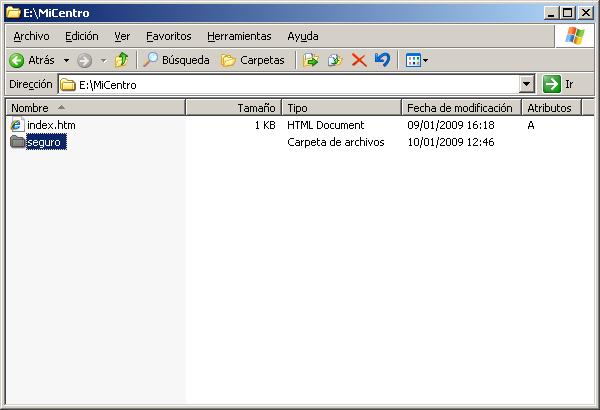
Task: Click the Copy To folder icon
Action: click(x=335, y=60)
